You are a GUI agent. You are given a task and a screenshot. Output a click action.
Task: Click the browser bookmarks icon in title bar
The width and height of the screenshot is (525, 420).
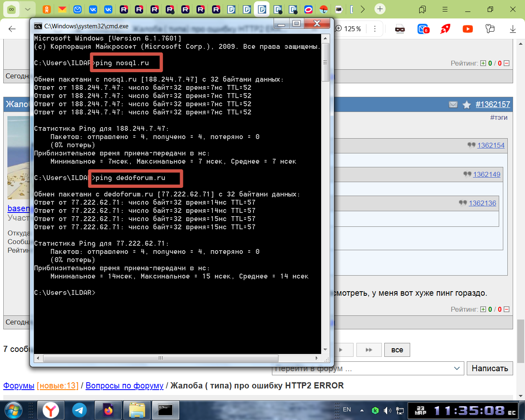(422, 9)
